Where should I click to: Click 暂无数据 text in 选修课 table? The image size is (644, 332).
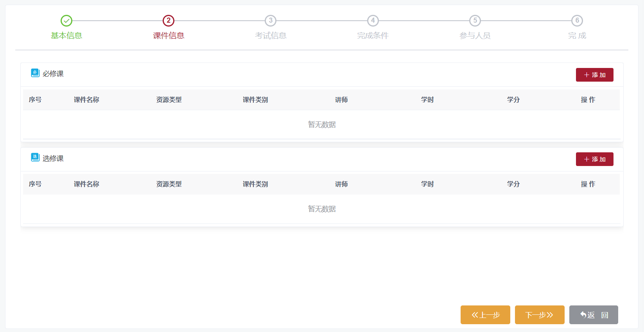coord(322,209)
